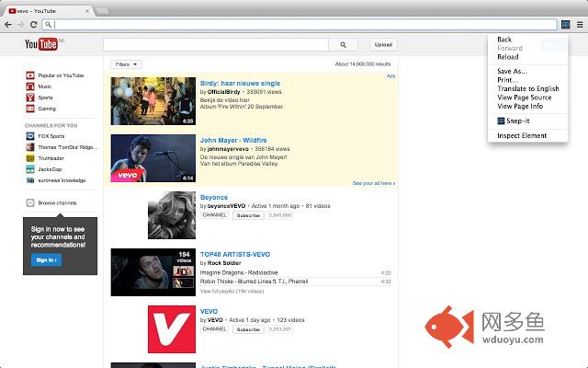
Task: Click the Ads label link
Action: (x=390, y=76)
